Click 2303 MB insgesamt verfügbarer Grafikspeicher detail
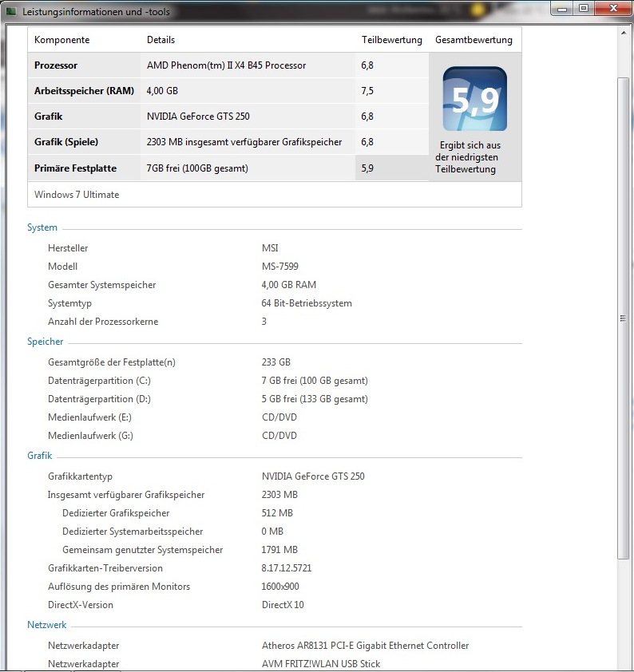Viewport: 634px width, 672px height. (244, 142)
